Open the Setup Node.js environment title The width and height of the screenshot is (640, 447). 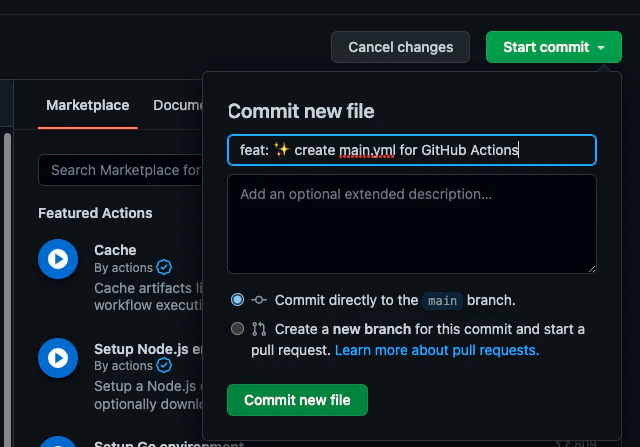(x=148, y=349)
